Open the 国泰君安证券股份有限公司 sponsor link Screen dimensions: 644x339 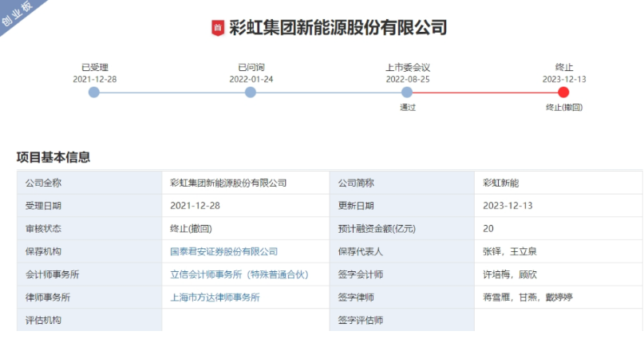pyautogui.click(x=223, y=251)
